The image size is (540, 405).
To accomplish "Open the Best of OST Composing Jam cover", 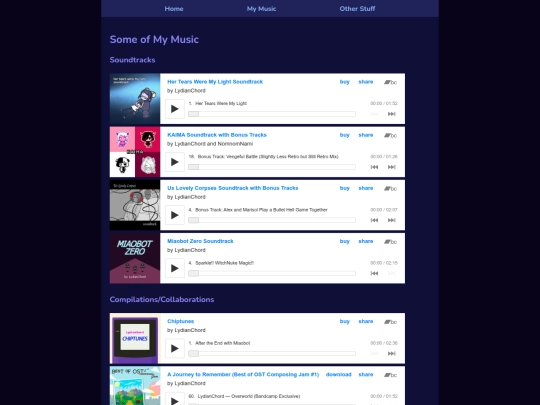I will coord(135,386).
